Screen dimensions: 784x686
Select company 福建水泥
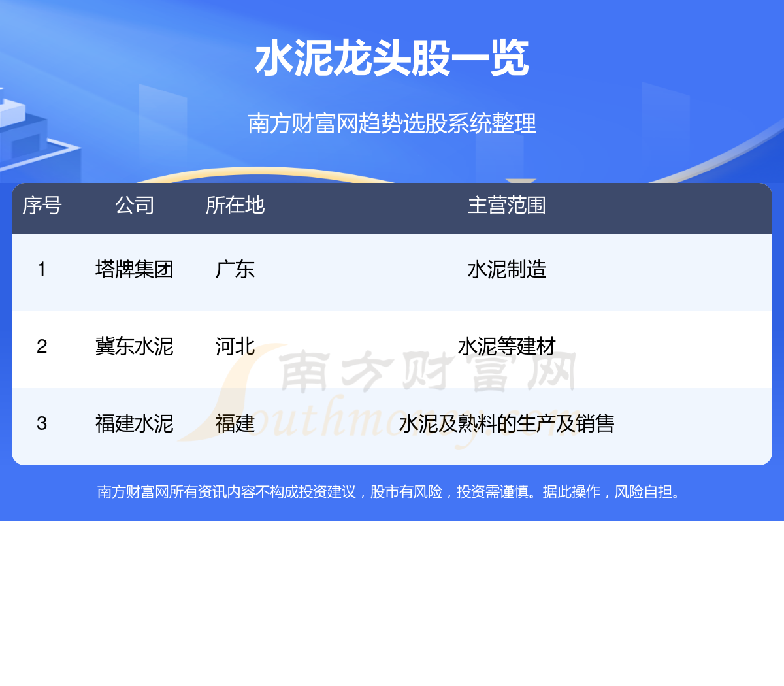click(x=135, y=423)
